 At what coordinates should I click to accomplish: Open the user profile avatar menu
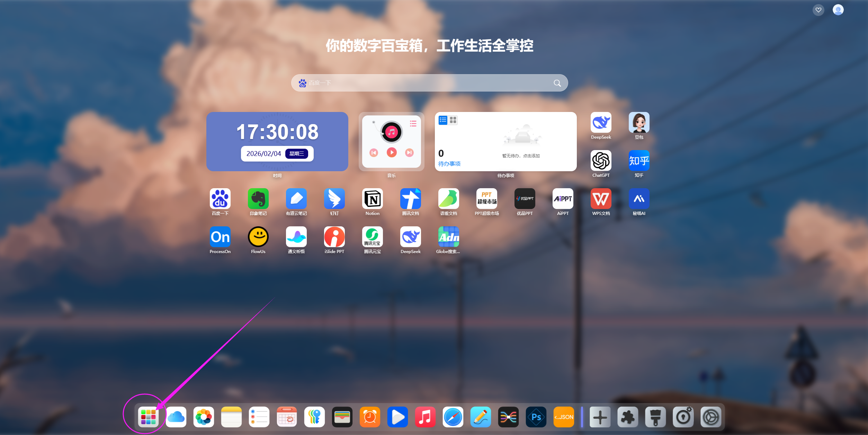(x=838, y=10)
